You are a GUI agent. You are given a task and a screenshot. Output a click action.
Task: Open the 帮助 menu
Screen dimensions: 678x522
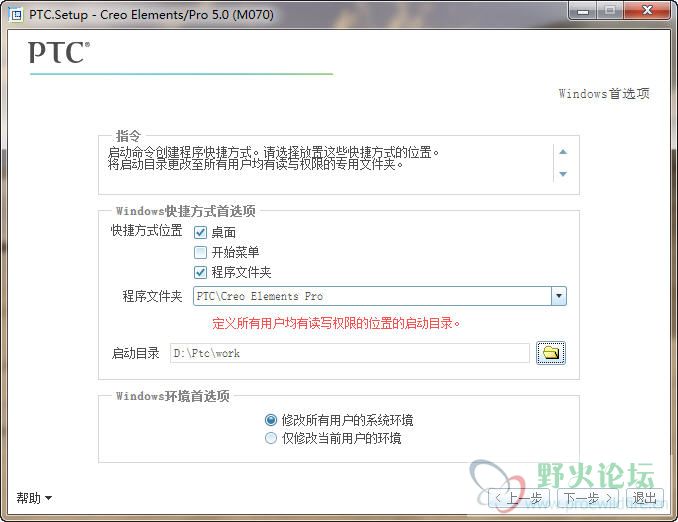34,498
